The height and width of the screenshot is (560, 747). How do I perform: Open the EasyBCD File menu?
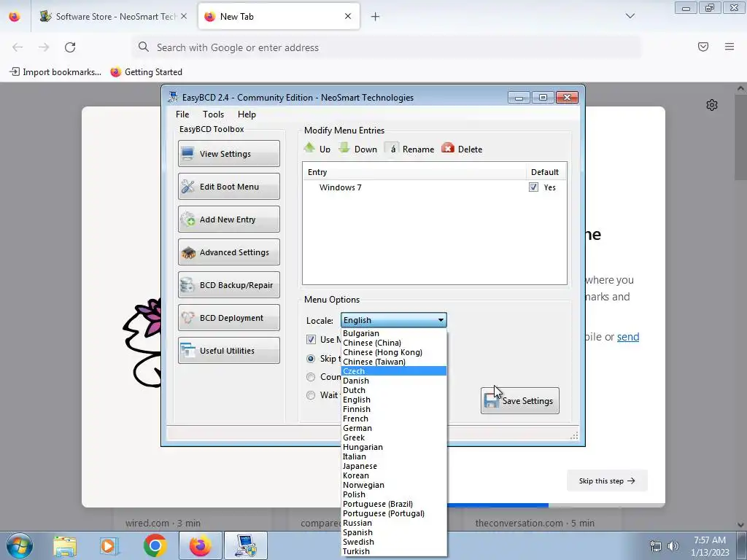[182, 114]
